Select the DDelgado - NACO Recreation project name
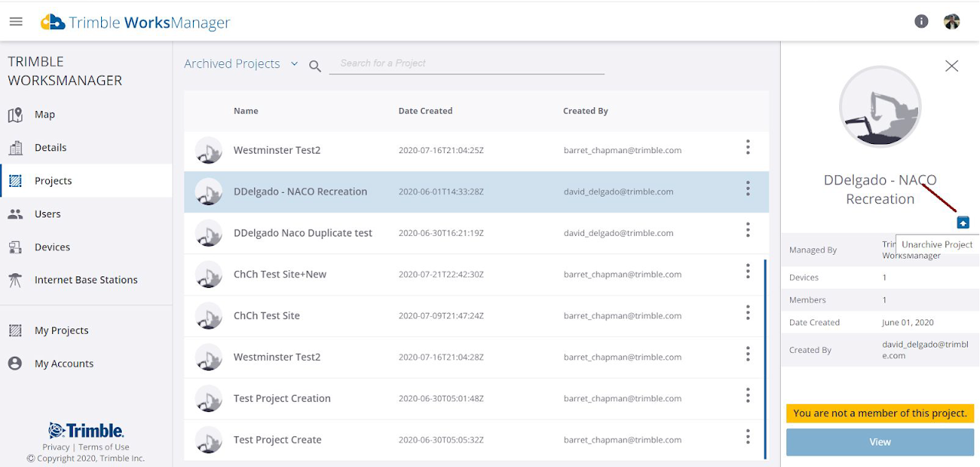This screenshot has width=980, height=467. (x=300, y=191)
